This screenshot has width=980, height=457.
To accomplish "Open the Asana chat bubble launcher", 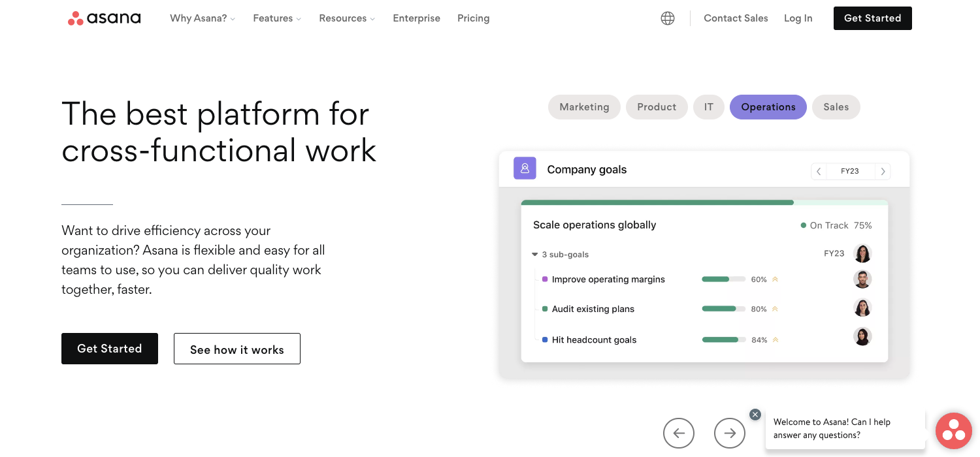I will pyautogui.click(x=954, y=431).
